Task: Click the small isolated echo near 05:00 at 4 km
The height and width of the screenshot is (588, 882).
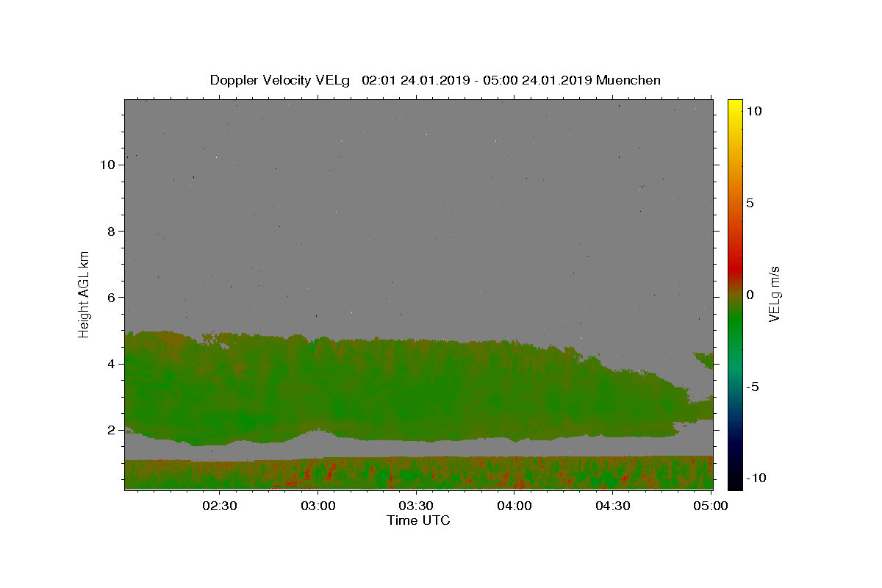Action: tap(705, 359)
